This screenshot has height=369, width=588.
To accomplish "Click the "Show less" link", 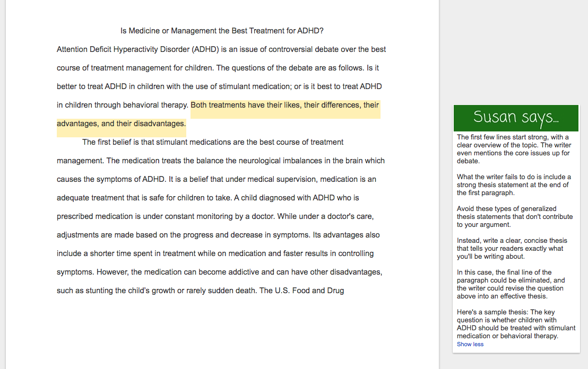I will point(470,344).
